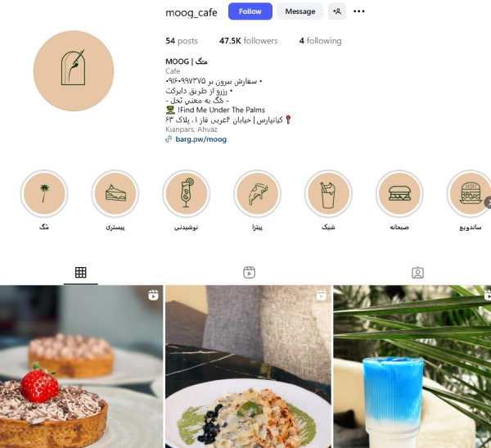Image resolution: width=491 pixels, height=448 pixels.
Task: Open the burger sandwich highlight
Action: [x=470, y=193]
